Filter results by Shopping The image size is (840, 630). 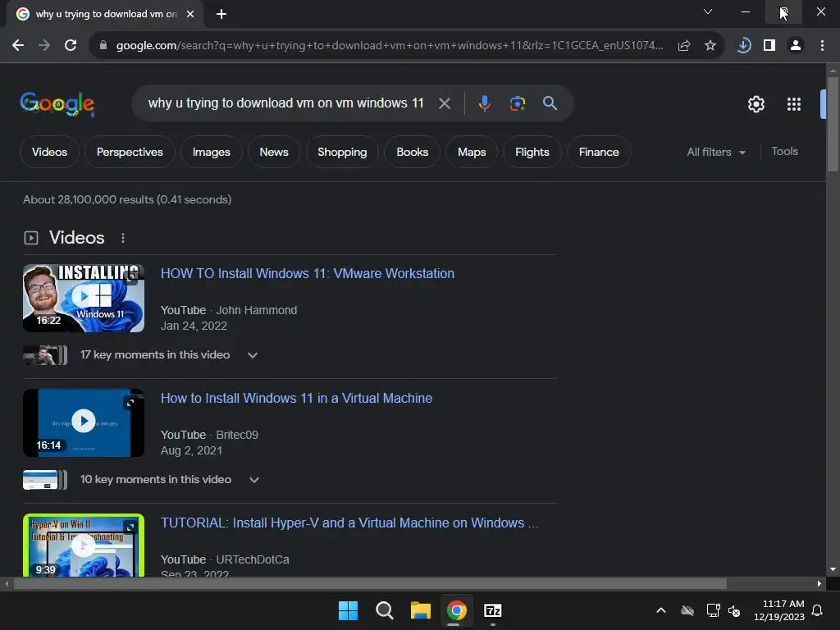coord(342,152)
